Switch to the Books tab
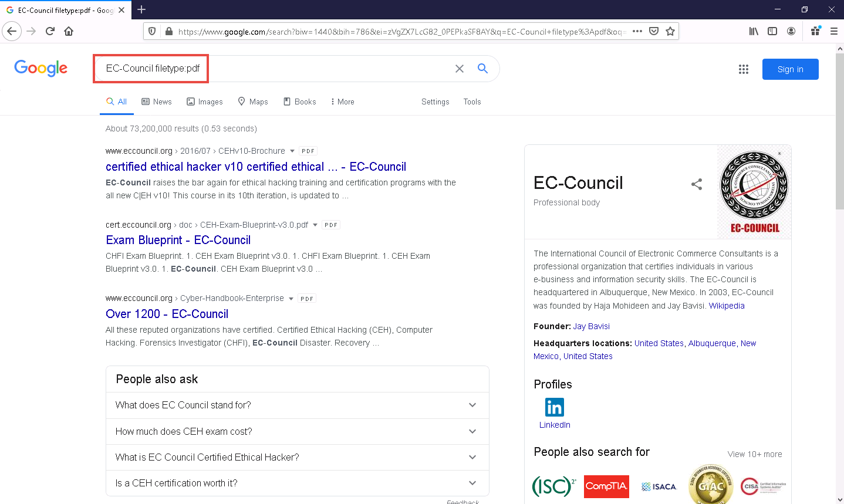844x504 pixels. point(299,102)
